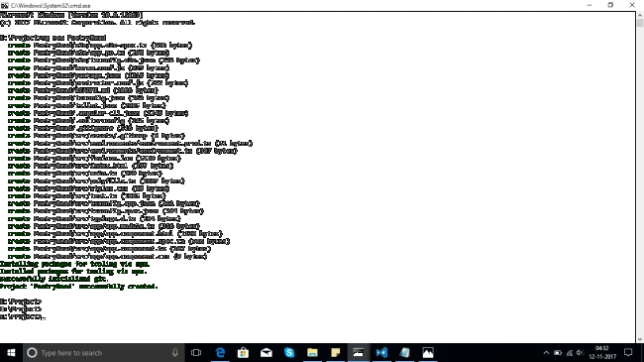Screen dimensions: 644x362
Task: Click the 'successfully created' output line
Action: point(79,287)
